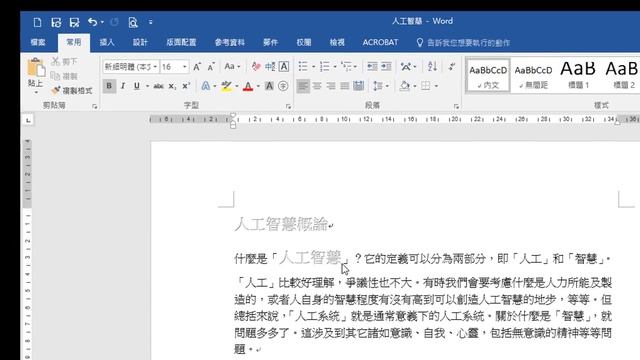Image resolution: width=640 pixels, height=360 pixels.
Task: Click the Print Preview icon
Action: coord(133,22)
